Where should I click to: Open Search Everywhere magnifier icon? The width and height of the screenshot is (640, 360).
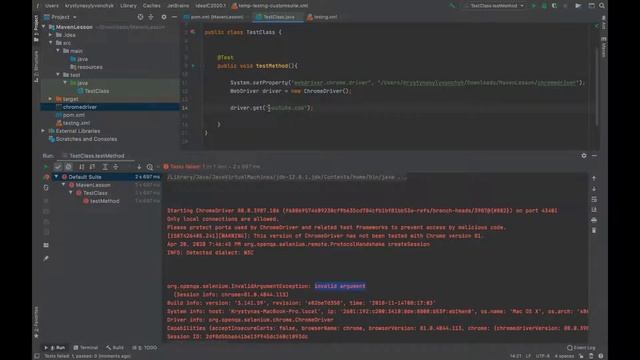point(602,6)
